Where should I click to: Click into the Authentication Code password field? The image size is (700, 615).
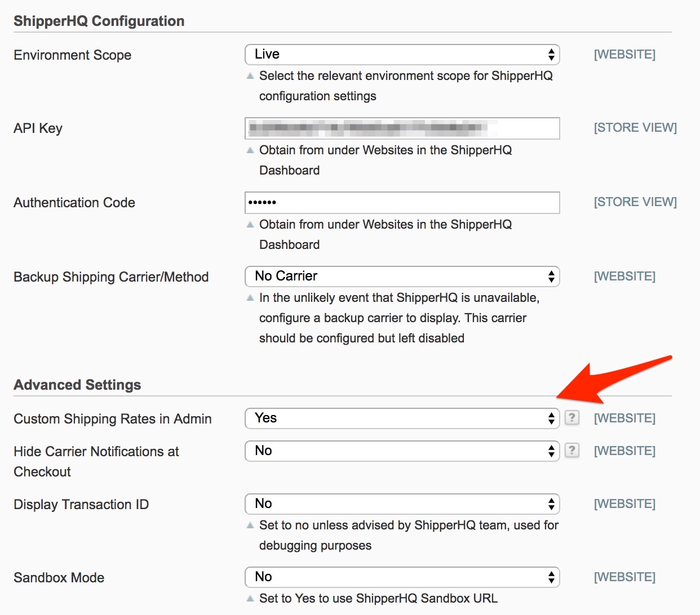coord(402,203)
